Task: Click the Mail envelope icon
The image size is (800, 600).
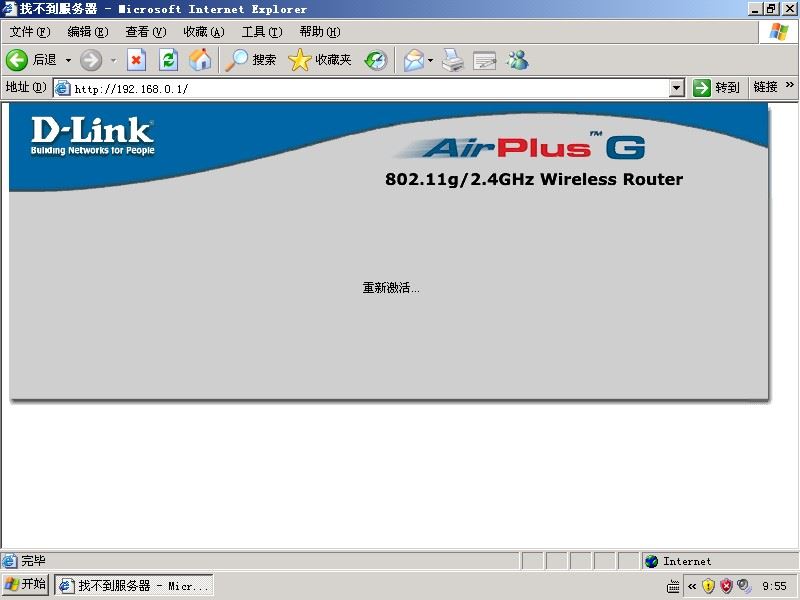Action: [x=414, y=60]
